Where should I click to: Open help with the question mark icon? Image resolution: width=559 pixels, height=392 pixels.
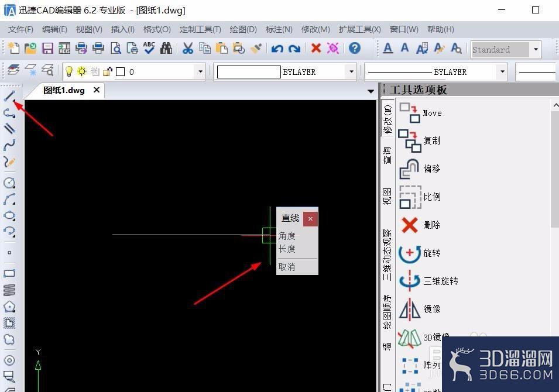coord(354,48)
